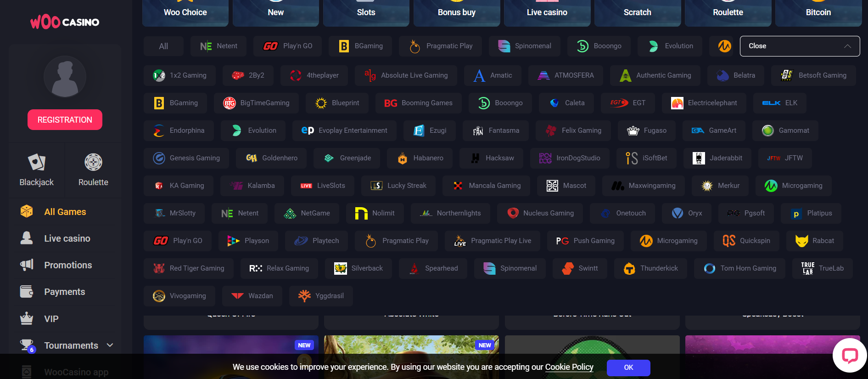Expand the Tournaments menu chevron
This screenshot has width=868, height=379.
[110, 345]
